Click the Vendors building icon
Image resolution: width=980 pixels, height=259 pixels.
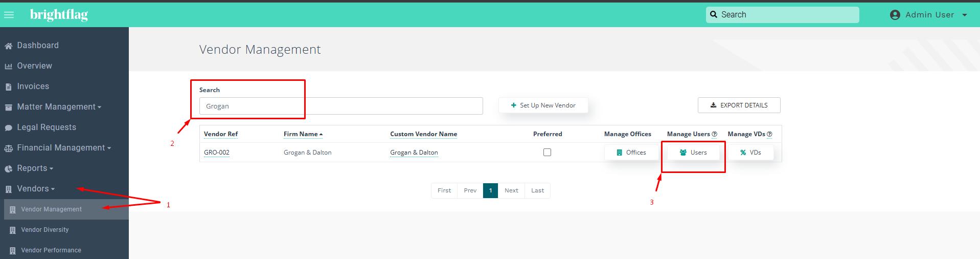point(8,189)
